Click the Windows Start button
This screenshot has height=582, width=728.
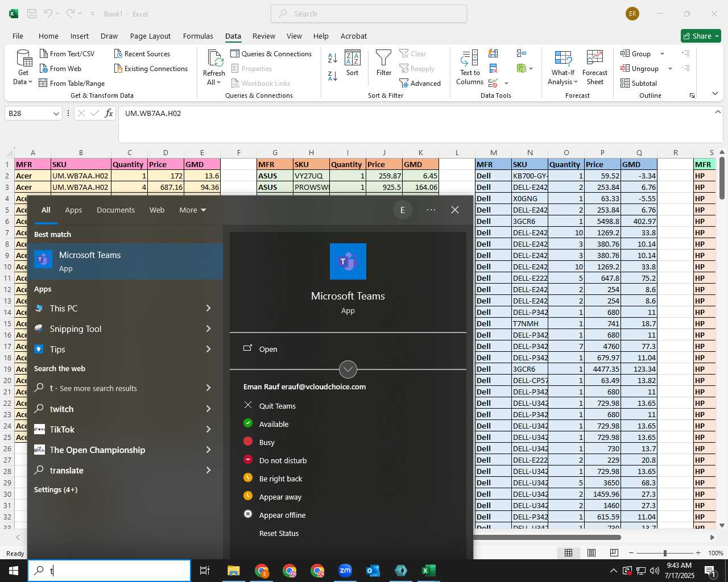coord(14,571)
